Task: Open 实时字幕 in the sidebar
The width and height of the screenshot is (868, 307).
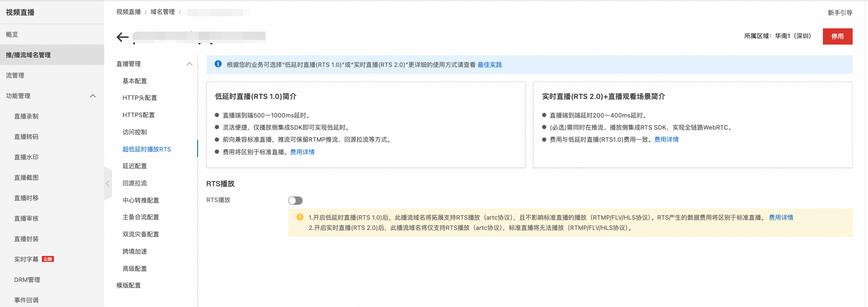Action: click(27, 259)
